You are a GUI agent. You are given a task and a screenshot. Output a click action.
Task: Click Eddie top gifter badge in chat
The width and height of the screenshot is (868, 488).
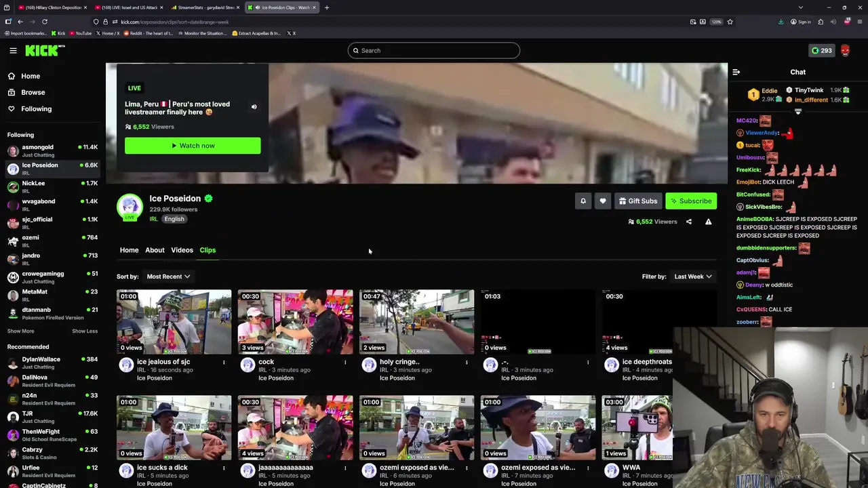pyautogui.click(x=753, y=95)
